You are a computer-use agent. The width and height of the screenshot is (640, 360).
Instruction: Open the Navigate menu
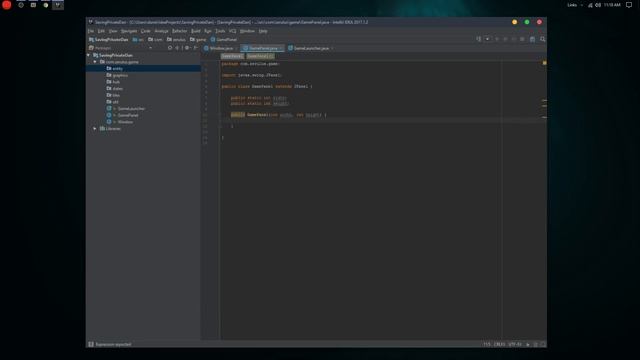[x=129, y=31]
